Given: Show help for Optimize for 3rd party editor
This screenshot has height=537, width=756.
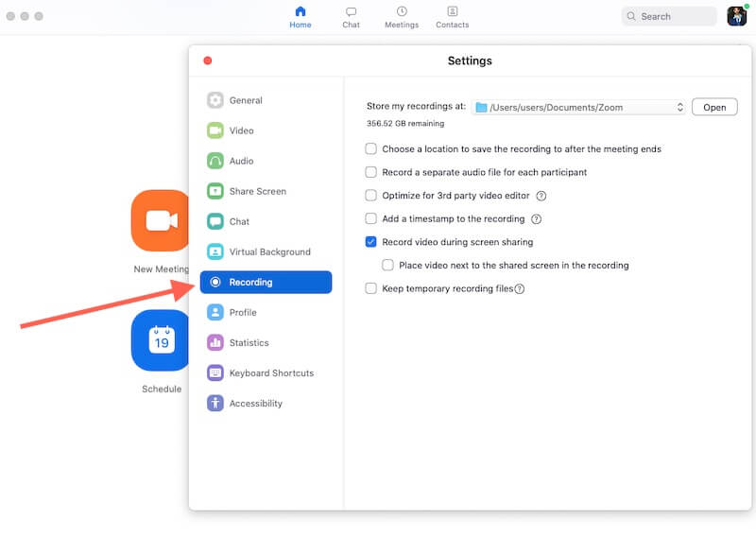Looking at the screenshot, I should [541, 196].
